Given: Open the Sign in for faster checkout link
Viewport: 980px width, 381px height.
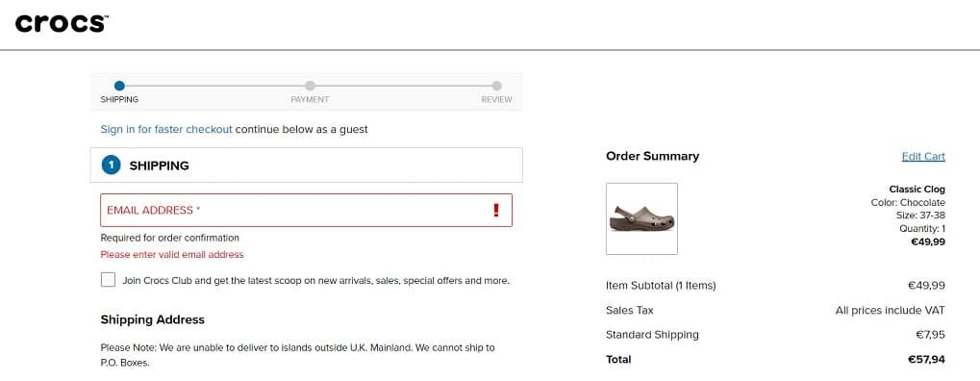Looking at the screenshot, I should click(x=166, y=130).
